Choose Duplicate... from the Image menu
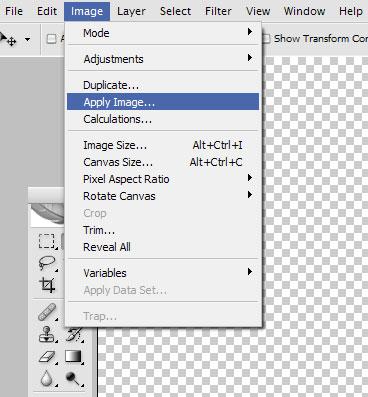Screen dimensions: 368x397 pos(163,85)
